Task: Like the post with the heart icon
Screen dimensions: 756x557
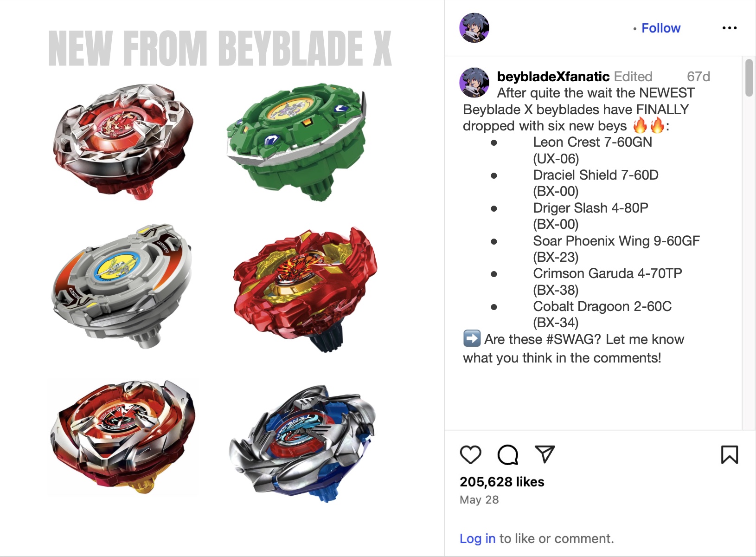Action: 470,454
